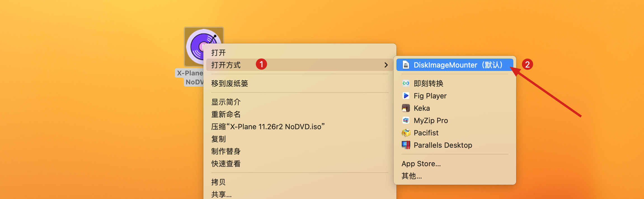Expand the 打开方式 submenu arrow
Image resolution: width=644 pixels, height=199 pixels.
[386, 65]
